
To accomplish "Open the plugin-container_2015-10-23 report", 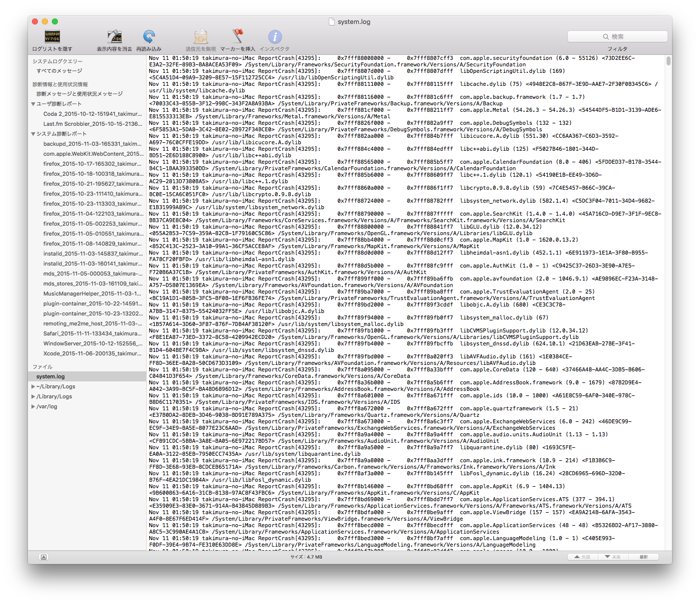I will point(93,313).
